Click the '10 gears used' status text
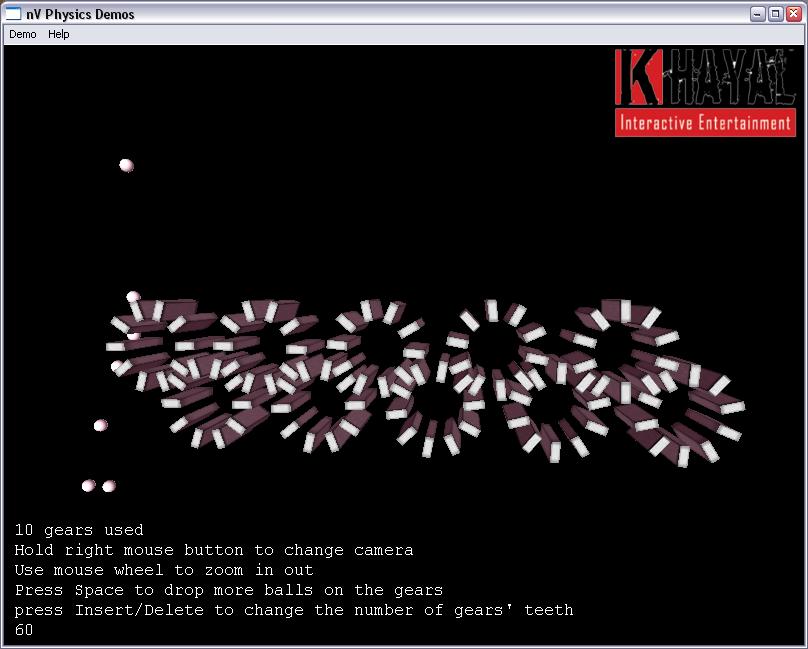The height and width of the screenshot is (649, 808). click(x=79, y=530)
